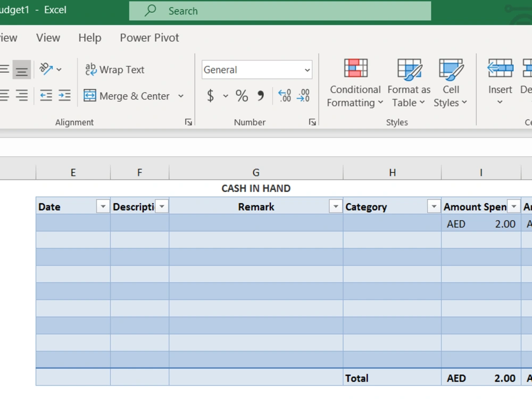
Task: Open orientation dropdown arrow
Action: point(59,70)
